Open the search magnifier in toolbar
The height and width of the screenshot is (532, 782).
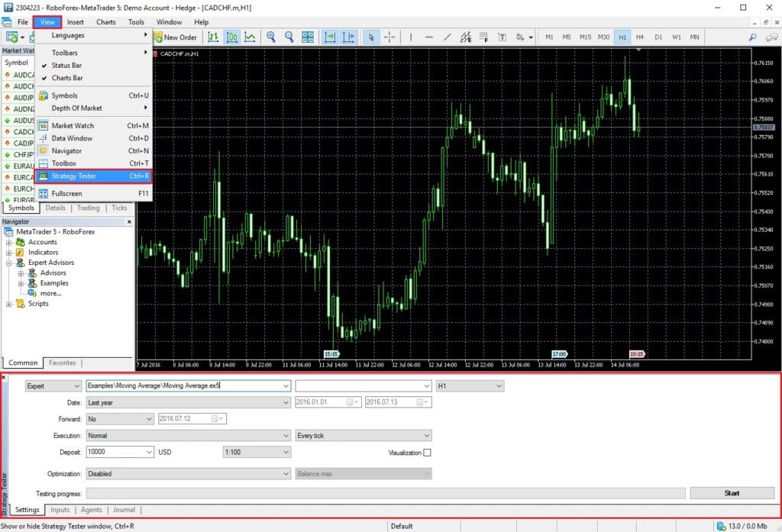click(752, 37)
